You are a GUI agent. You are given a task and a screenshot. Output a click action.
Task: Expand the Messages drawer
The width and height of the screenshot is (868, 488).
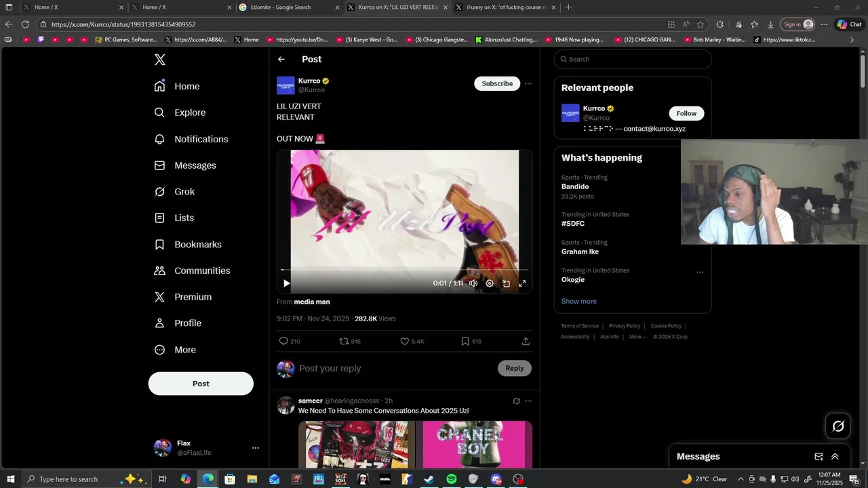pyautogui.click(x=835, y=456)
